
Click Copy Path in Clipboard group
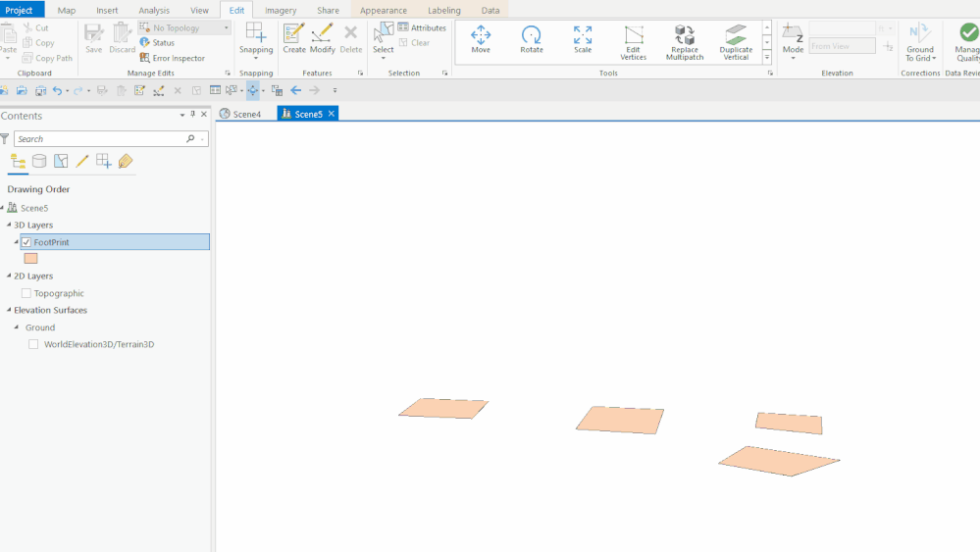pyautogui.click(x=47, y=58)
